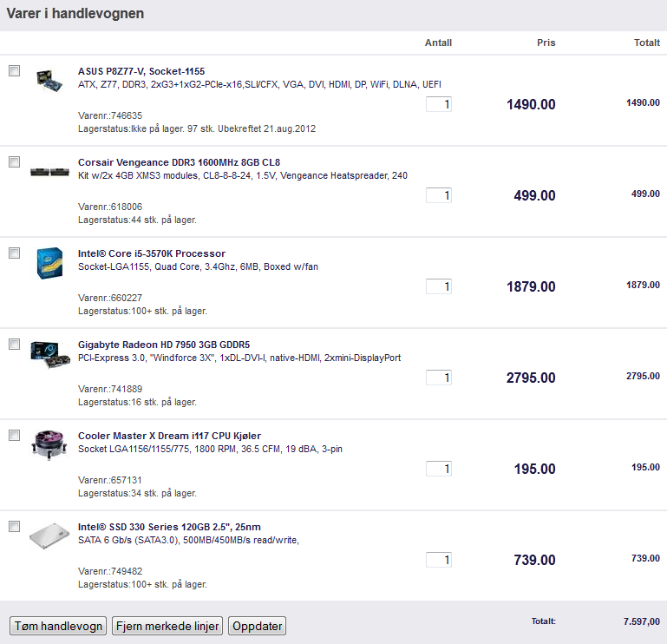Click 'Lagerstatus:44 stk. på lager.' text
Screen dimensions: 667x644
pos(137,220)
